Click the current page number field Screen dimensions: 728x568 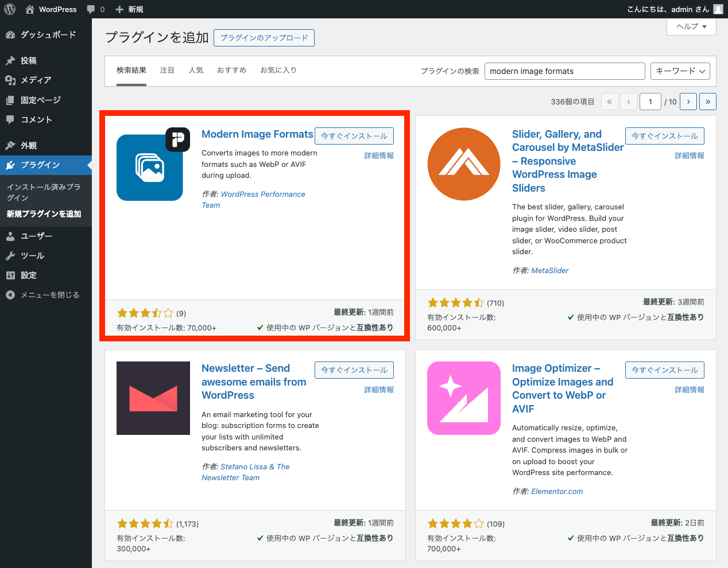(x=650, y=102)
